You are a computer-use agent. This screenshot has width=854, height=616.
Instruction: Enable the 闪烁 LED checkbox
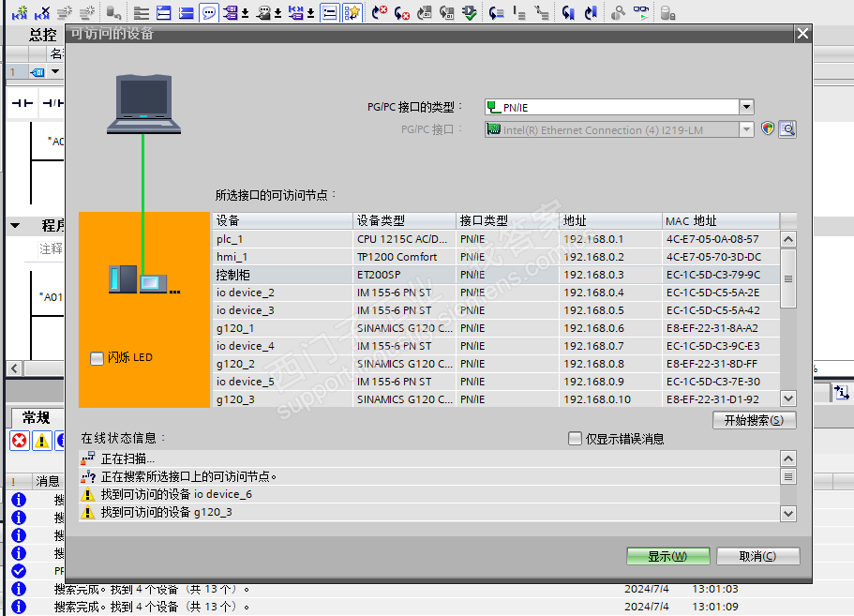(x=97, y=358)
